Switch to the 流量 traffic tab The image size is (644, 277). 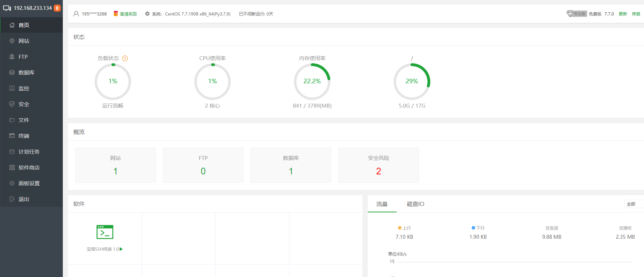(x=382, y=204)
